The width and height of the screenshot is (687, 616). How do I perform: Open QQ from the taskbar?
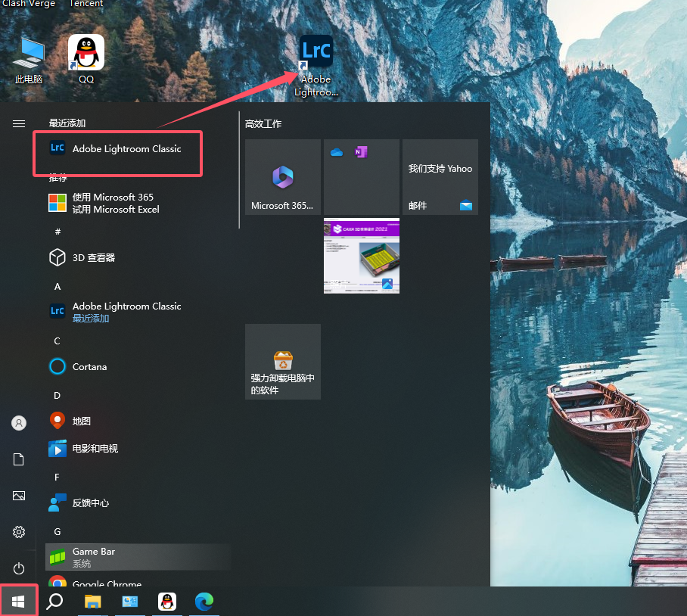pos(167,602)
